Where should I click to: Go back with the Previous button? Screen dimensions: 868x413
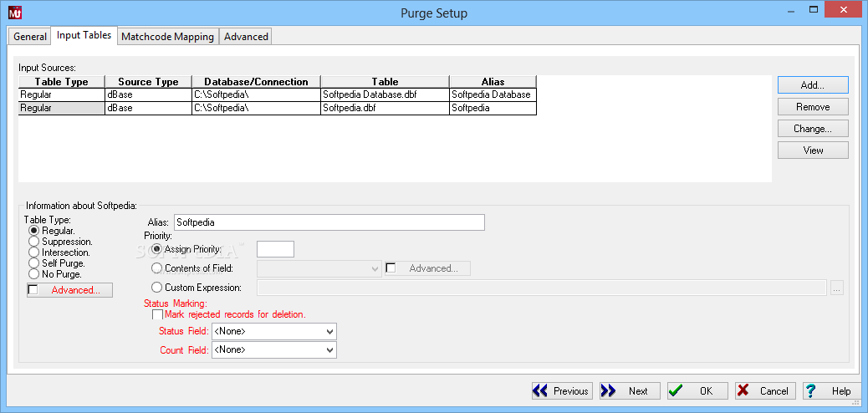coord(562,391)
